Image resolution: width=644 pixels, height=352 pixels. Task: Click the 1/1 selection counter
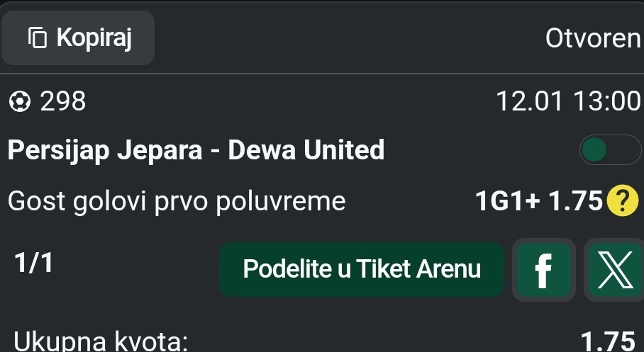33,263
